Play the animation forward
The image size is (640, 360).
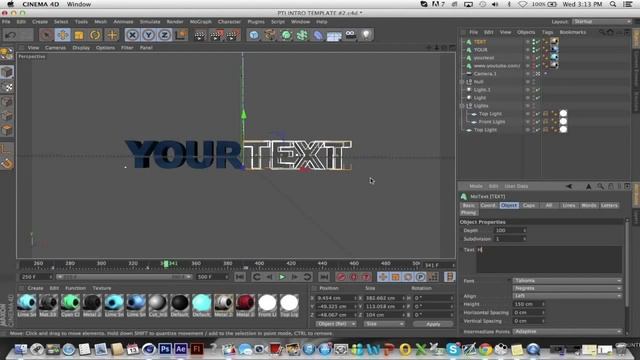coord(282,277)
